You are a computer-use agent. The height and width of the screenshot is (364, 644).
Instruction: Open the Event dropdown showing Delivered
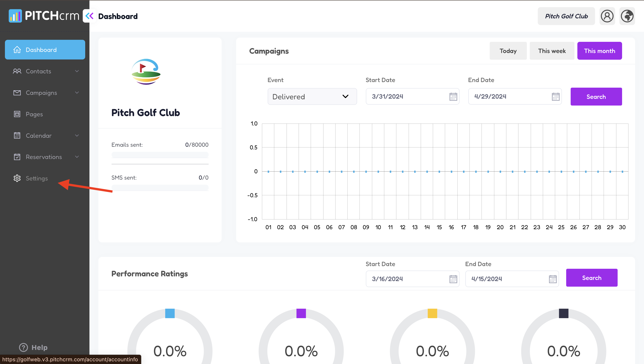click(x=312, y=97)
